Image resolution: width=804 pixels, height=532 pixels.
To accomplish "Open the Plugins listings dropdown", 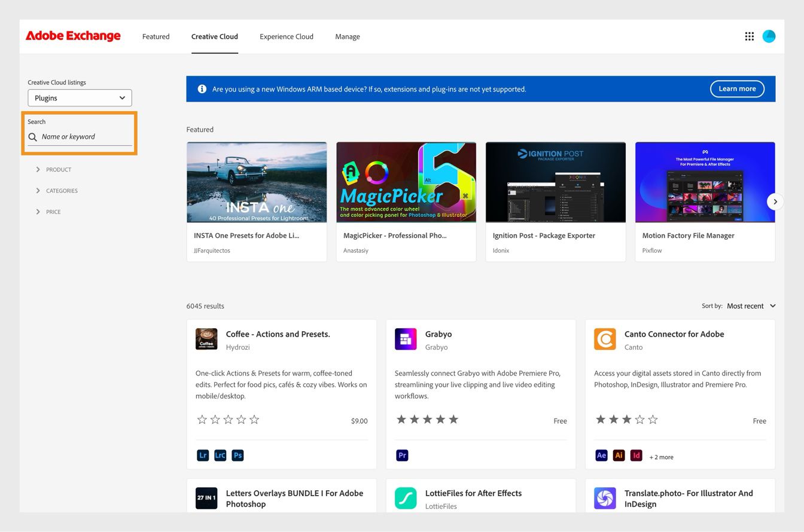I will [80, 97].
